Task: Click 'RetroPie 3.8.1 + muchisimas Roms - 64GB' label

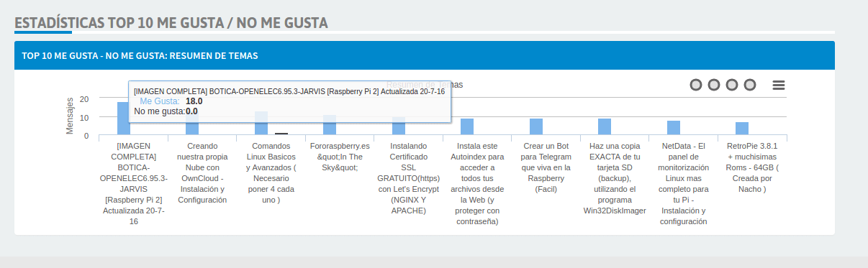Action: (x=752, y=167)
